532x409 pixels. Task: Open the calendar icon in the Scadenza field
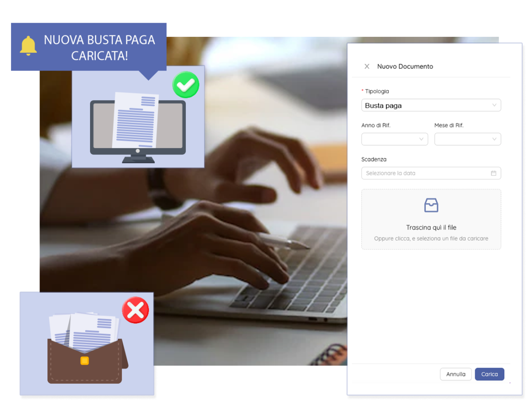(x=494, y=173)
